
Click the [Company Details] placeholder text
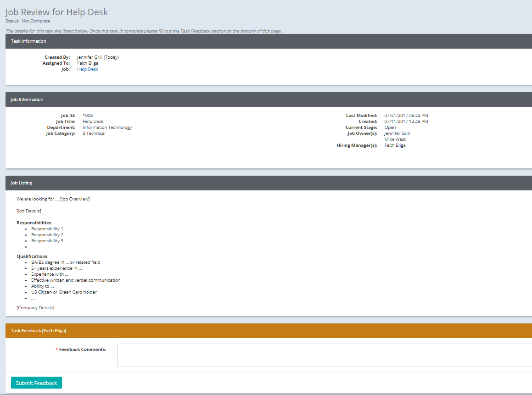35,308
